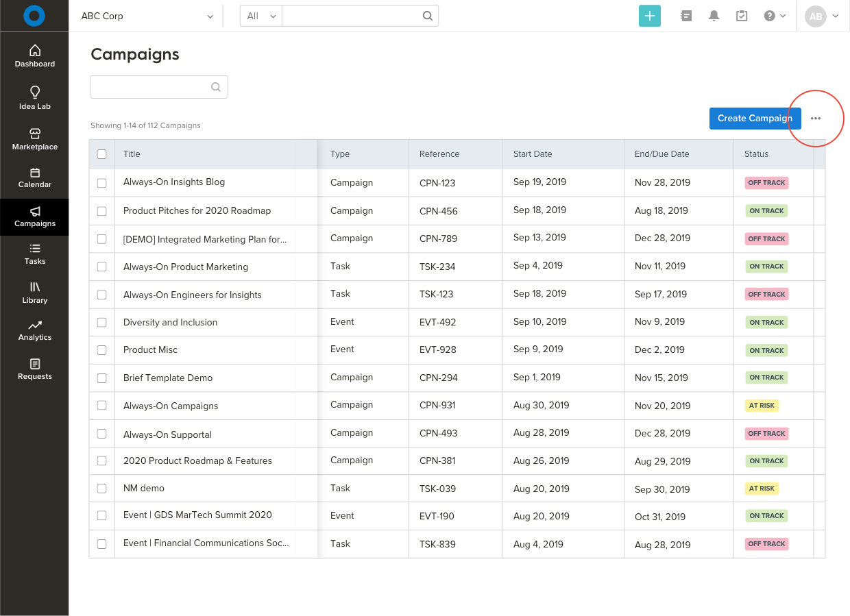Open the notes icon in top bar

(686, 16)
